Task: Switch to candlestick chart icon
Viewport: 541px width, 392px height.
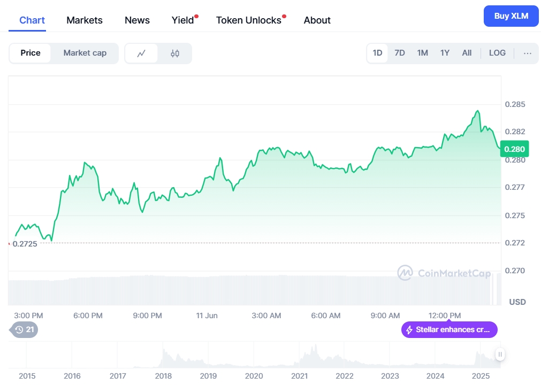Action: (x=175, y=53)
